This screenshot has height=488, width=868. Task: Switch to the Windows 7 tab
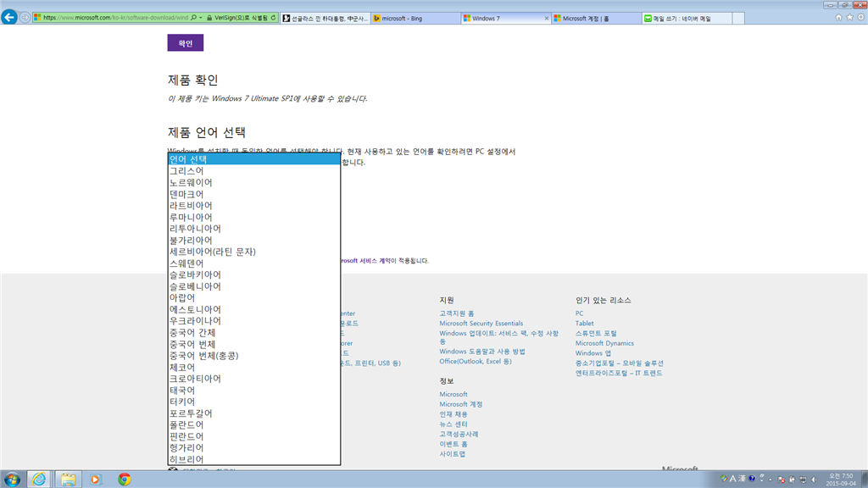coord(506,19)
